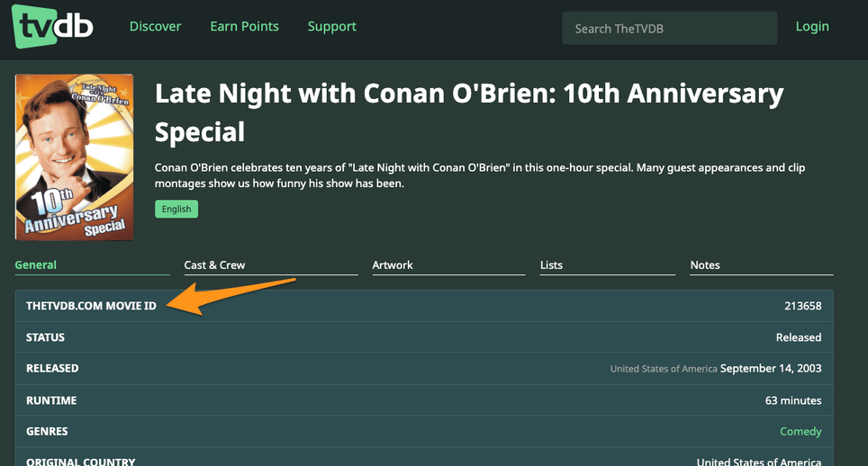Click the September 14, 2003 release date

(x=771, y=368)
